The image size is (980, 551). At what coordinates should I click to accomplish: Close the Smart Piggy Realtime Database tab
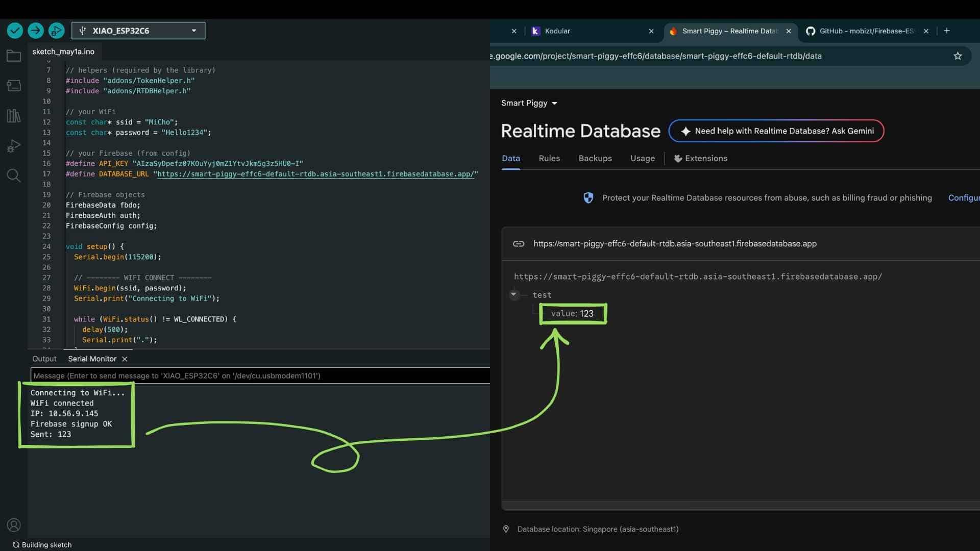789,31
